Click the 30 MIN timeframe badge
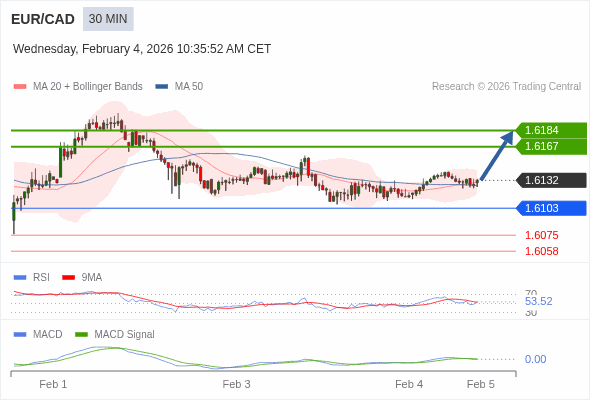This screenshot has width=590, height=400. point(108,19)
